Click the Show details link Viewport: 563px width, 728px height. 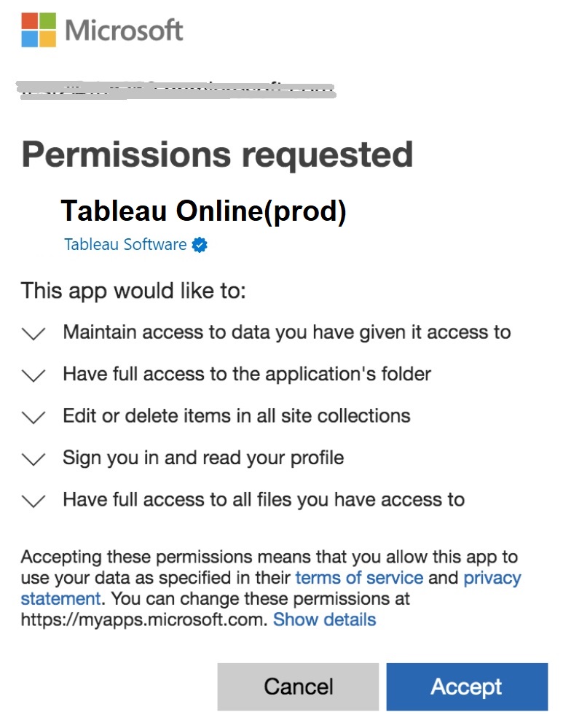(325, 619)
